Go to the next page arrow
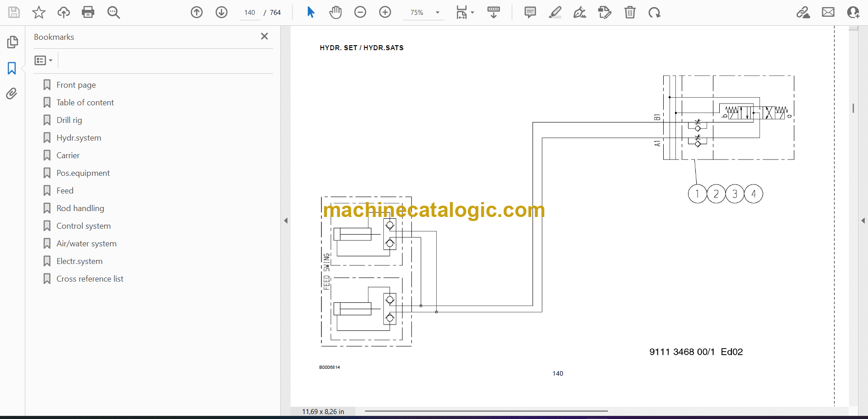Image resolution: width=868 pixels, height=419 pixels. (x=222, y=12)
